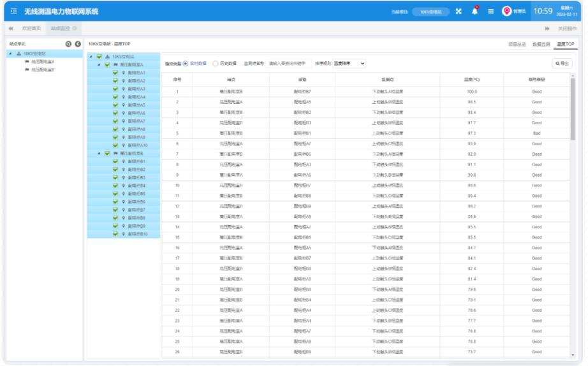Select the 历史数据 radio button
Screen dimensions: 588x366
click(215, 63)
